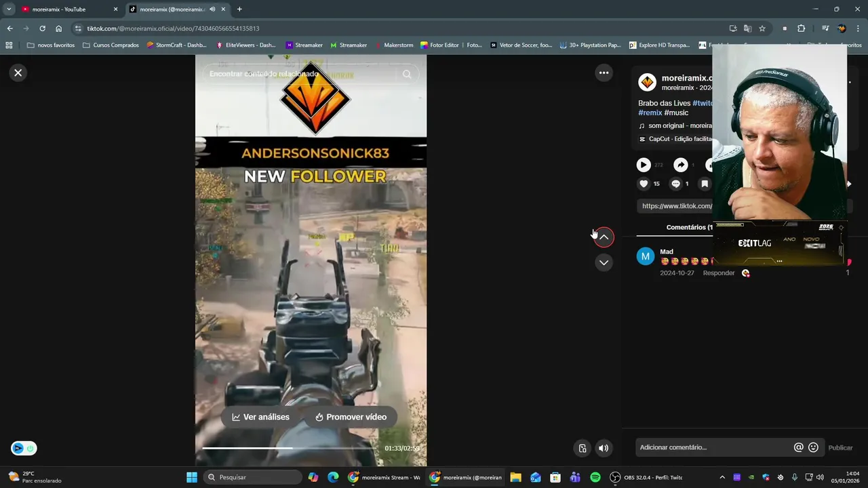The width and height of the screenshot is (868, 488).
Task: Click the browser home icon
Action: click(x=58, y=28)
